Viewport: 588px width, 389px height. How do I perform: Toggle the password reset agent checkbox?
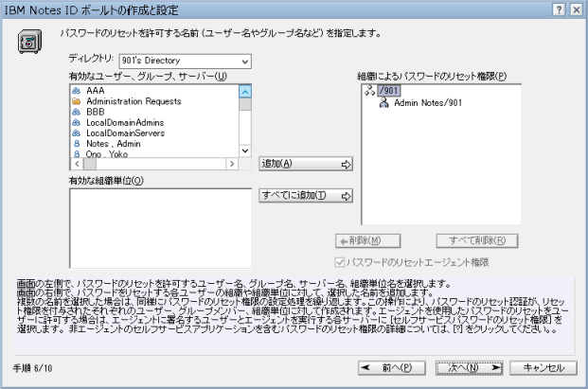click(340, 262)
